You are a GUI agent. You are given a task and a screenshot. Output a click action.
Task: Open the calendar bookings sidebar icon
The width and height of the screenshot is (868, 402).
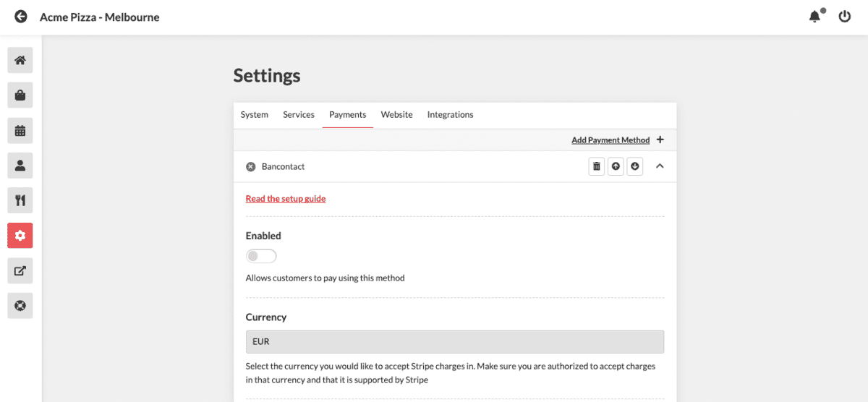click(x=20, y=131)
